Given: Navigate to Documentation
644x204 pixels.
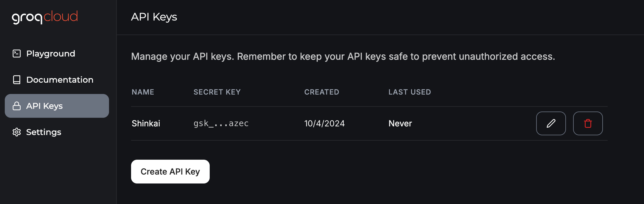Looking at the screenshot, I should [60, 80].
